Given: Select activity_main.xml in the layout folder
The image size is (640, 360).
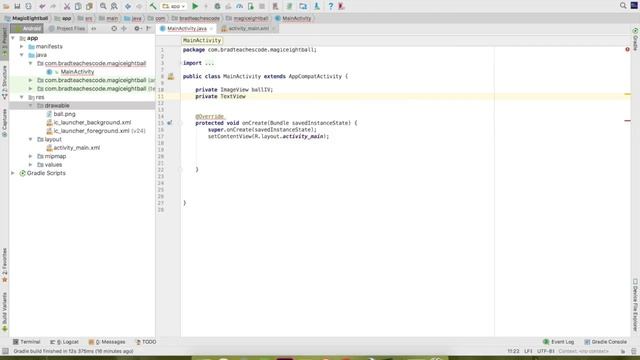Looking at the screenshot, I should pyautogui.click(x=77, y=148).
